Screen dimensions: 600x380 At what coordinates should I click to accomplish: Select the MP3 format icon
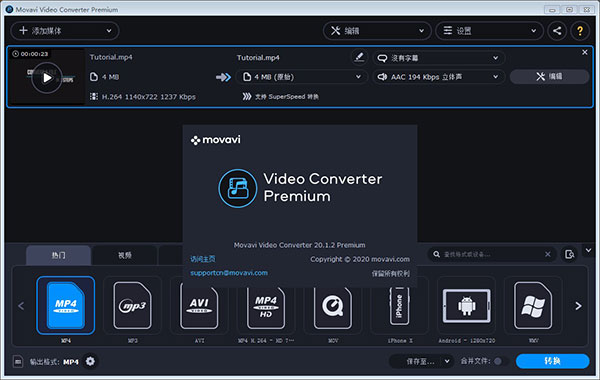132,305
